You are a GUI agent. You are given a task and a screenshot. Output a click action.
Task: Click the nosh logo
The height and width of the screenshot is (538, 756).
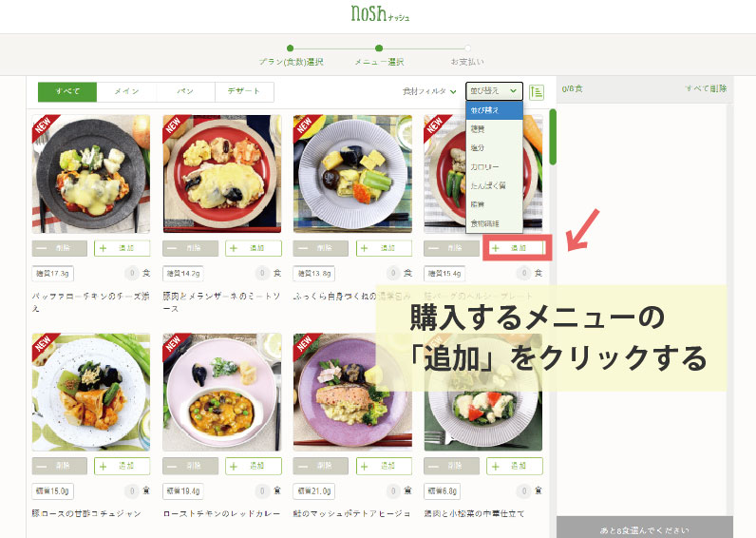point(381,13)
